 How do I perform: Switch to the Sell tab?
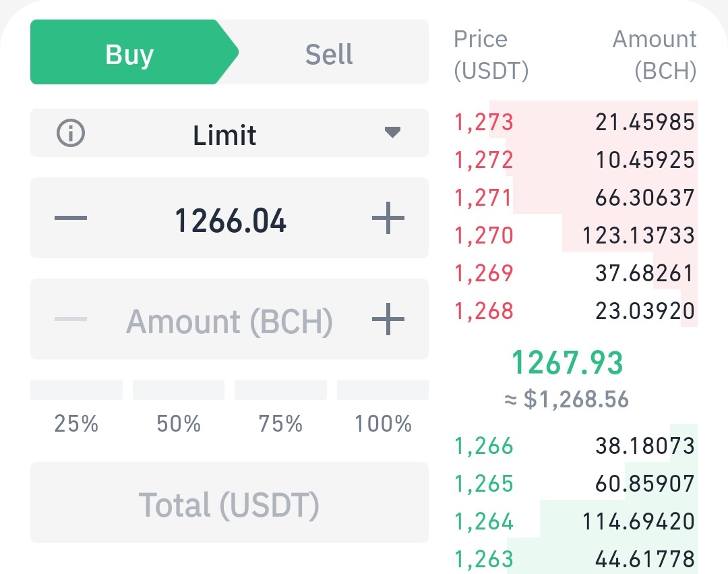(x=329, y=54)
